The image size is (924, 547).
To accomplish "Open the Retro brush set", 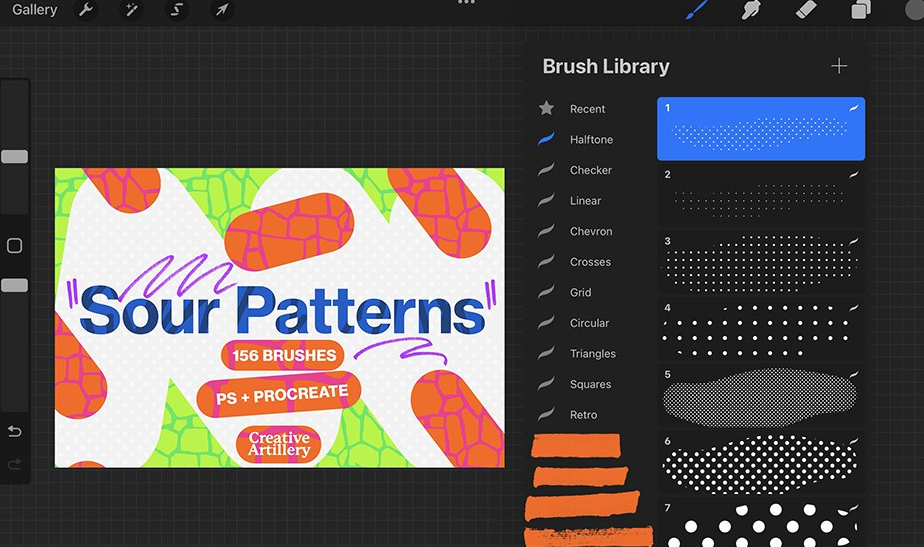I will 583,414.
